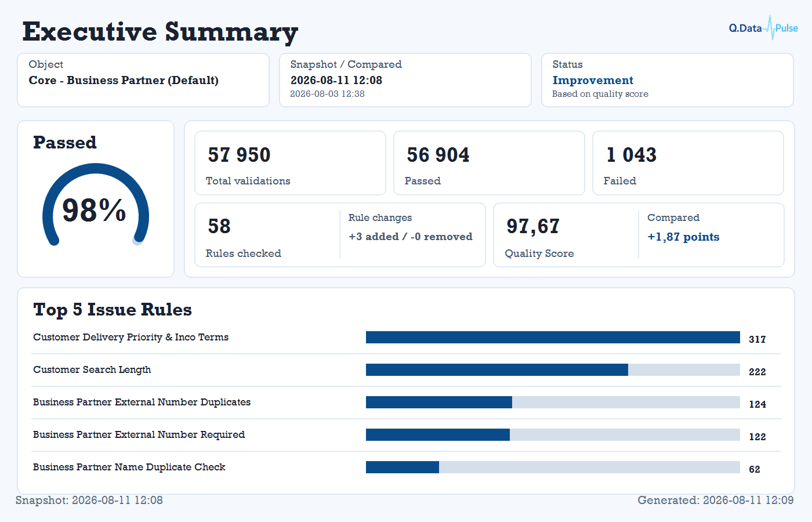Click the Q.Data Pulse logo
The height and width of the screenshot is (522, 812).
763,28
